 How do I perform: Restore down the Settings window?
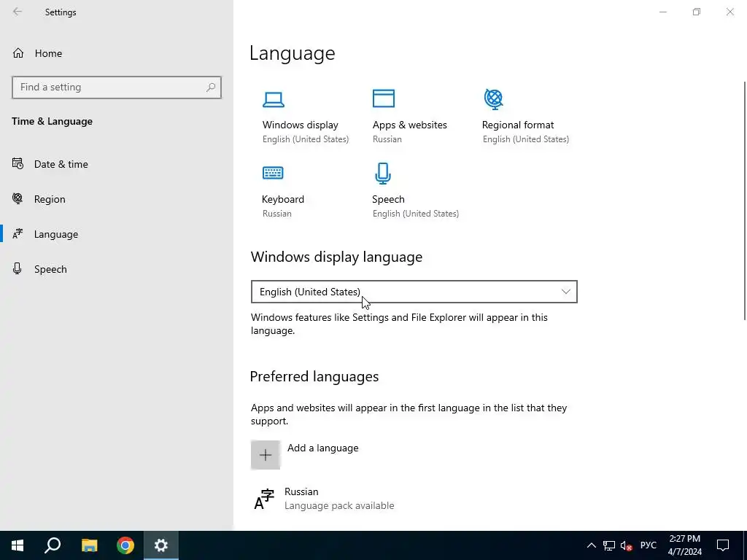pyautogui.click(x=697, y=12)
